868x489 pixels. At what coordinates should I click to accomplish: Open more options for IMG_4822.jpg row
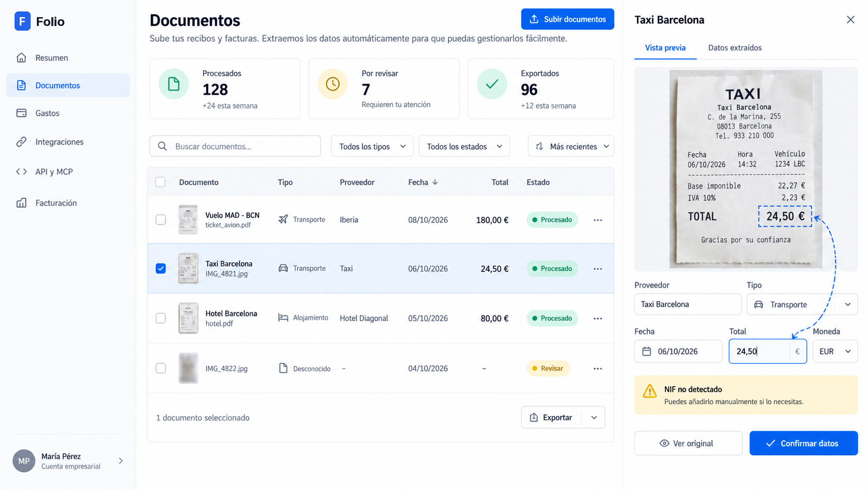[598, 368]
